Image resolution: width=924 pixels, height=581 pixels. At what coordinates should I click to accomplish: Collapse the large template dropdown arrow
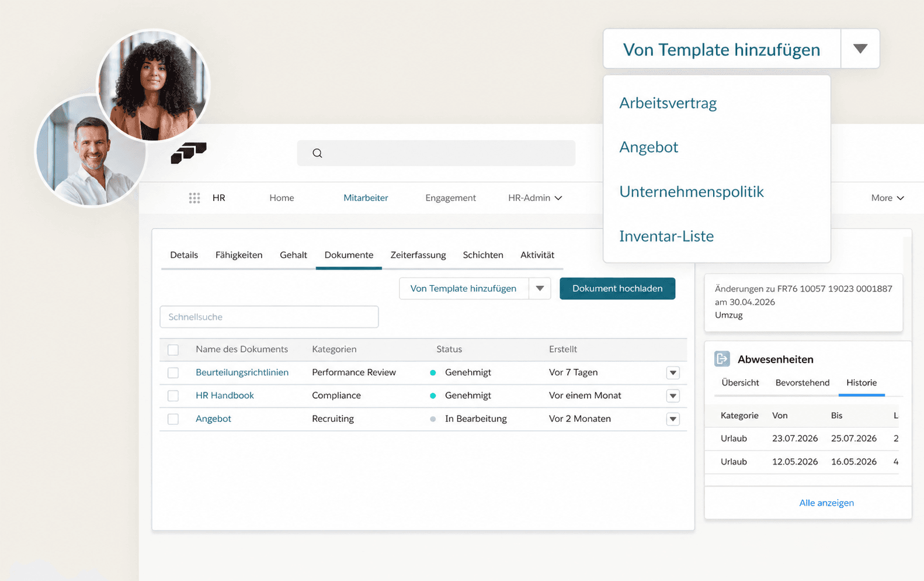tap(860, 49)
